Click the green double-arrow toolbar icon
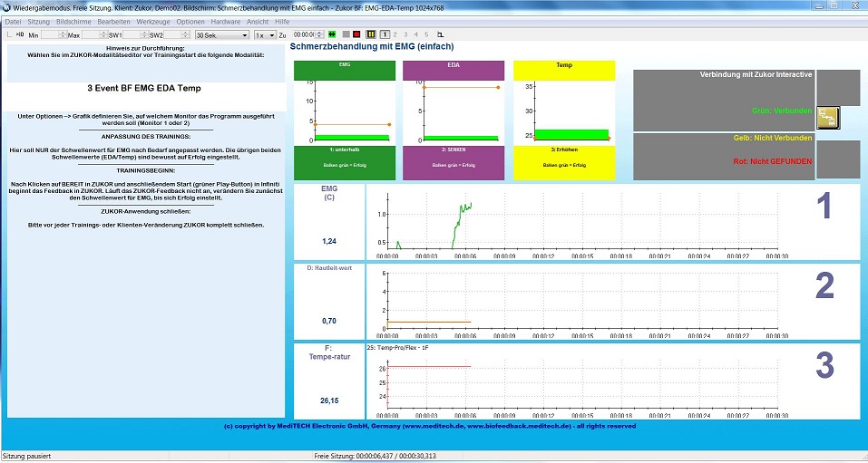Image resolution: width=868 pixels, height=463 pixels. pyautogui.click(x=332, y=34)
